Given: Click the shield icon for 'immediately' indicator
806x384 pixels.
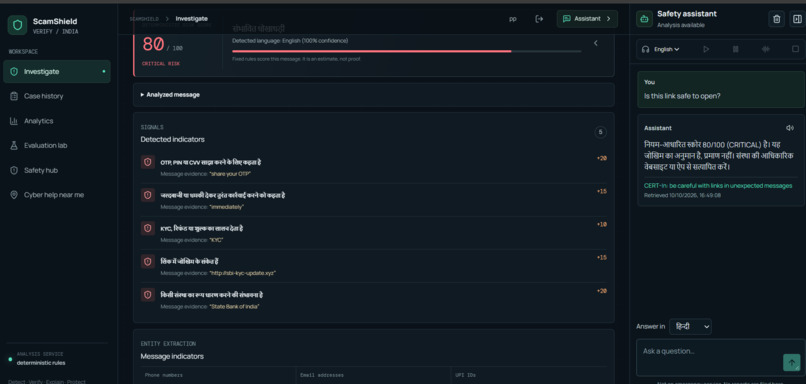Looking at the screenshot, I should (148, 195).
